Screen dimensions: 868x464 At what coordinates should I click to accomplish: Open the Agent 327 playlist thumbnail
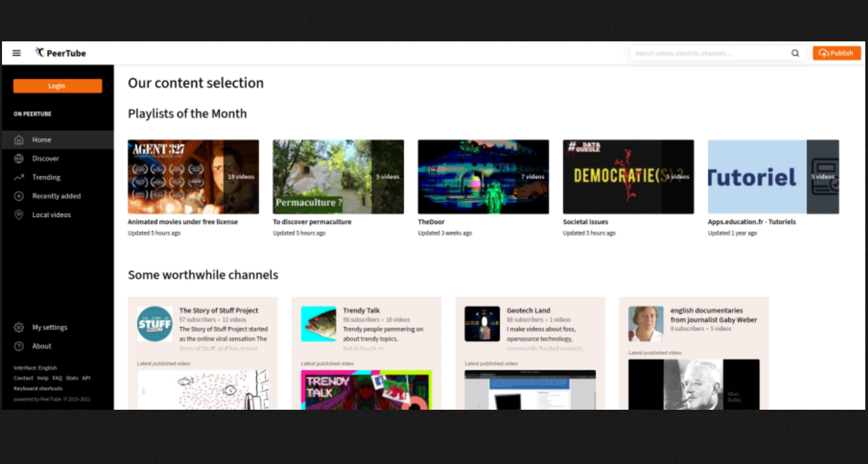pos(193,177)
